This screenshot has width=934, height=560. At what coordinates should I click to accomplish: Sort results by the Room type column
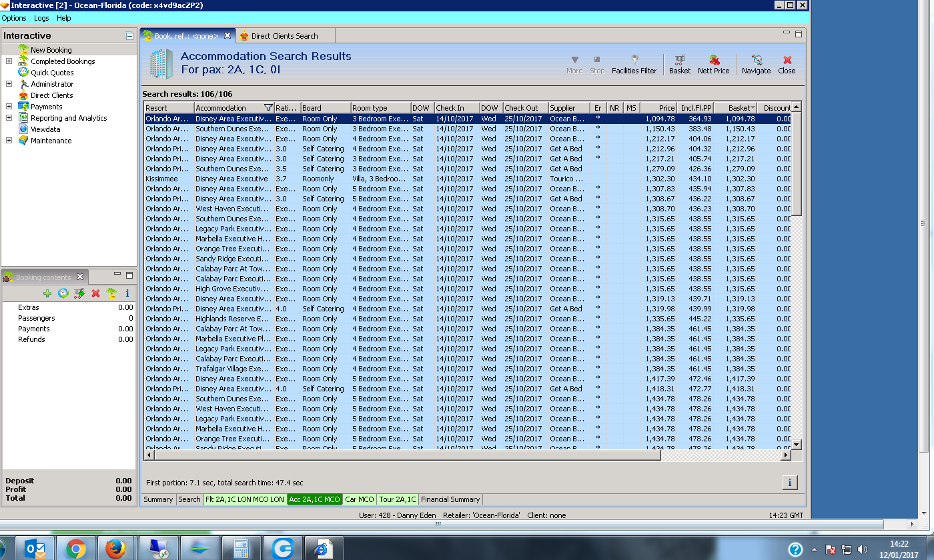(380, 108)
